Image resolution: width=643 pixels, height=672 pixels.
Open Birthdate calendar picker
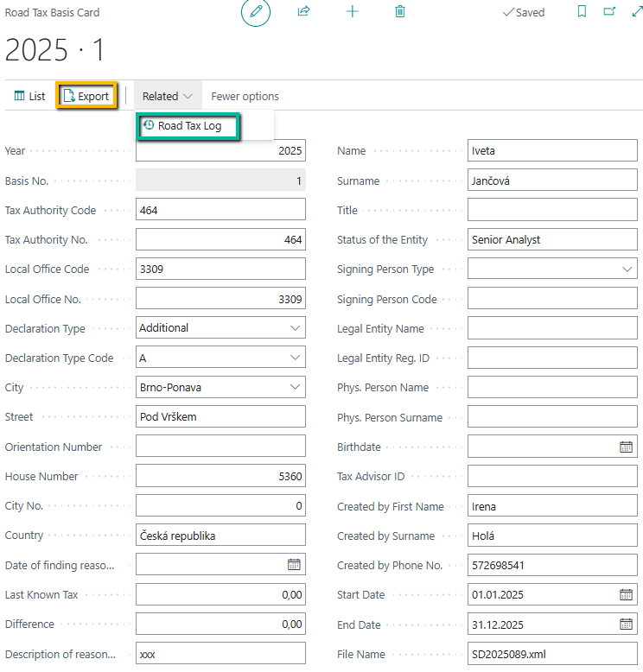tap(627, 447)
